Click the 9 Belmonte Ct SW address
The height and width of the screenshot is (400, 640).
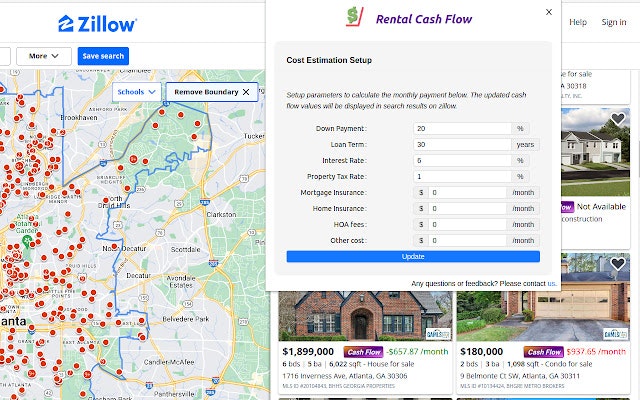pos(520,376)
